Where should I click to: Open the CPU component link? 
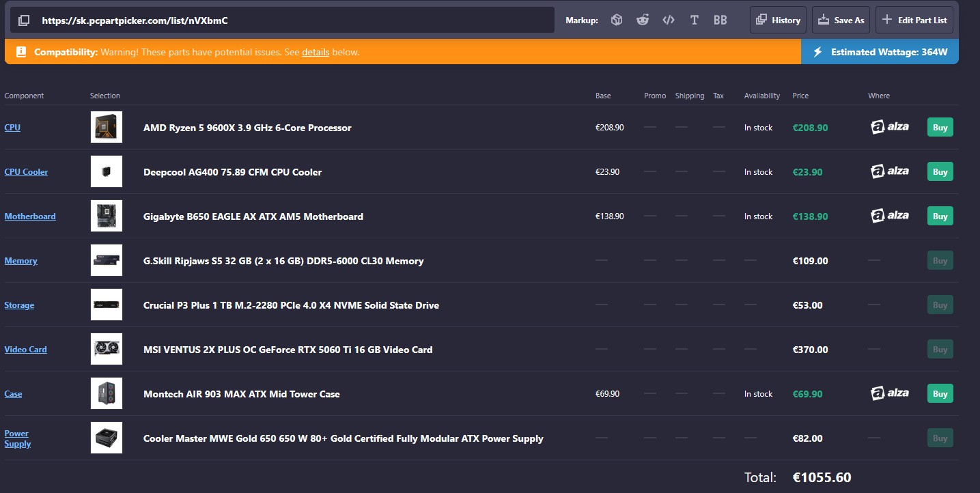tap(12, 128)
